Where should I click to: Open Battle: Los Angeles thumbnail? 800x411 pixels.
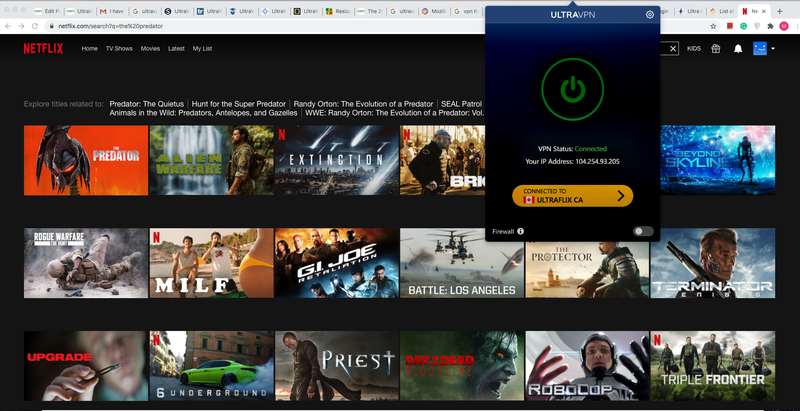click(x=462, y=263)
